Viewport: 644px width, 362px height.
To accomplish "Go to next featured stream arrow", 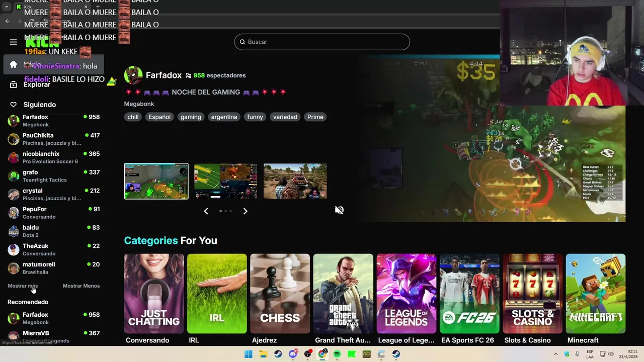I will 245,211.
